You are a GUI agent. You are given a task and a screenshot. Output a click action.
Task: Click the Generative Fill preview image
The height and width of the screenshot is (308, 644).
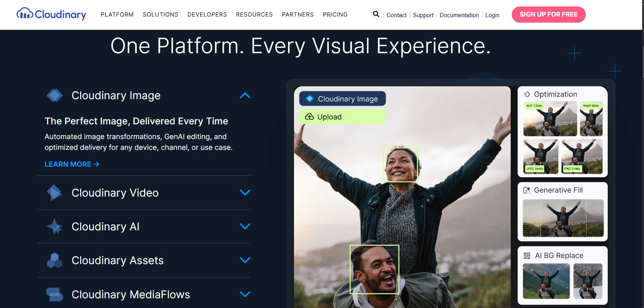click(563, 218)
